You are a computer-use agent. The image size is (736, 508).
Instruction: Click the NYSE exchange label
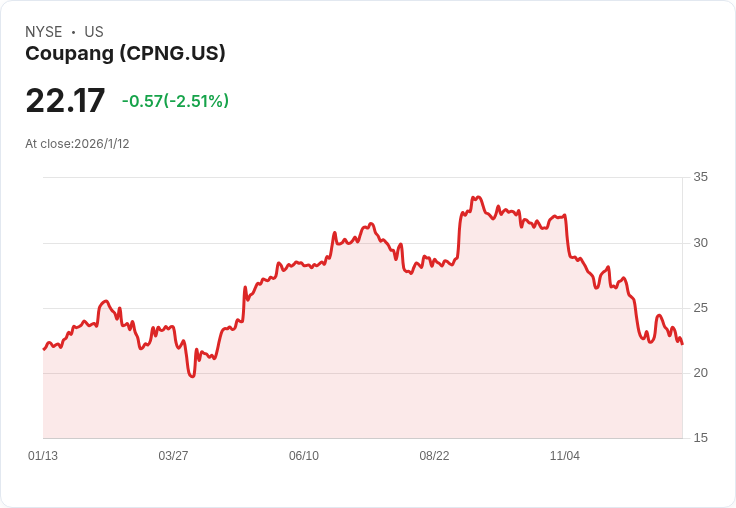pyautogui.click(x=44, y=32)
